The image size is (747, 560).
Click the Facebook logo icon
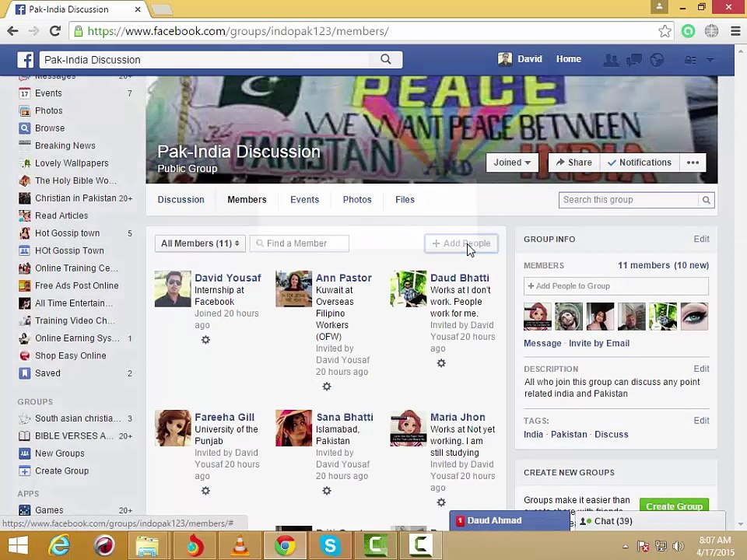tap(25, 60)
